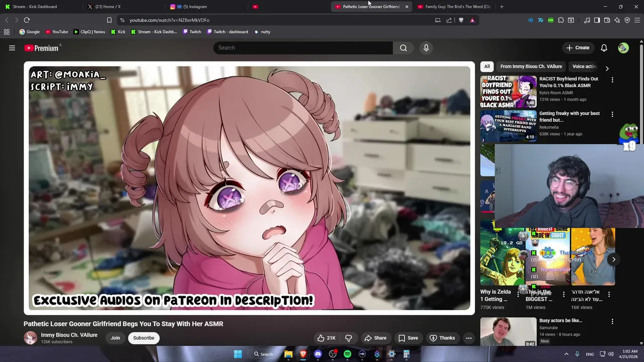This screenshot has width=644, height=362.
Task: Open Brave Leo AI sparkle icon
Action: click(x=617, y=20)
